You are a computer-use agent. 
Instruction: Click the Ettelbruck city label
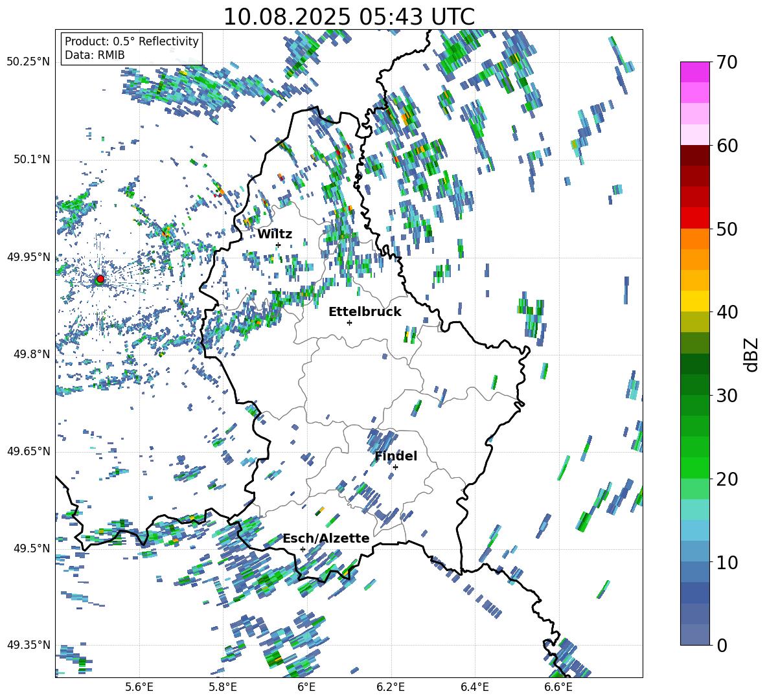tap(365, 312)
